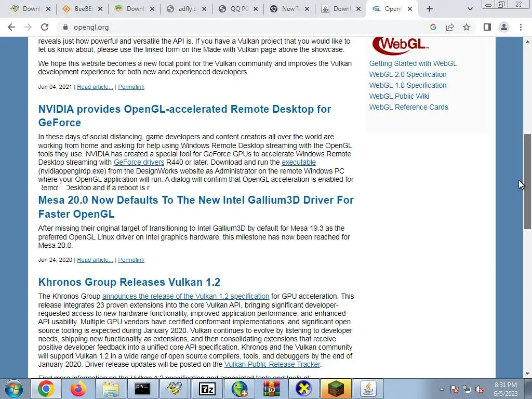This screenshot has width=532, height=399.
Task: Show hidden system tray icons
Action: click(442, 389)
